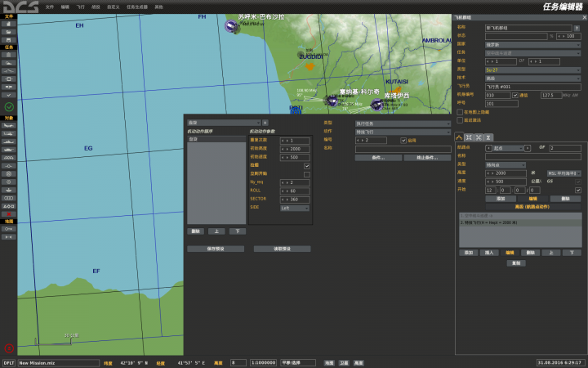The height and width of the screenshot is (368, 588).
Task: Click the 初始高度 2000 stepper field
Action: click(295, 149)
